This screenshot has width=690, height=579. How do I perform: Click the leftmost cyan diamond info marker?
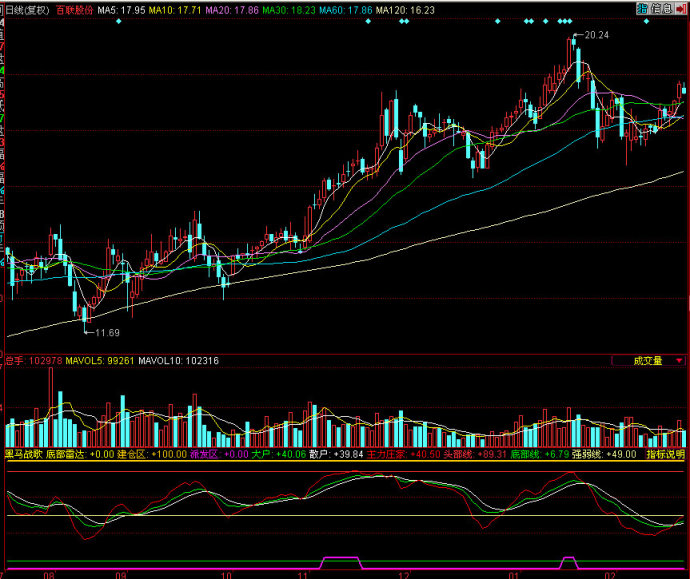coord(119,21)
